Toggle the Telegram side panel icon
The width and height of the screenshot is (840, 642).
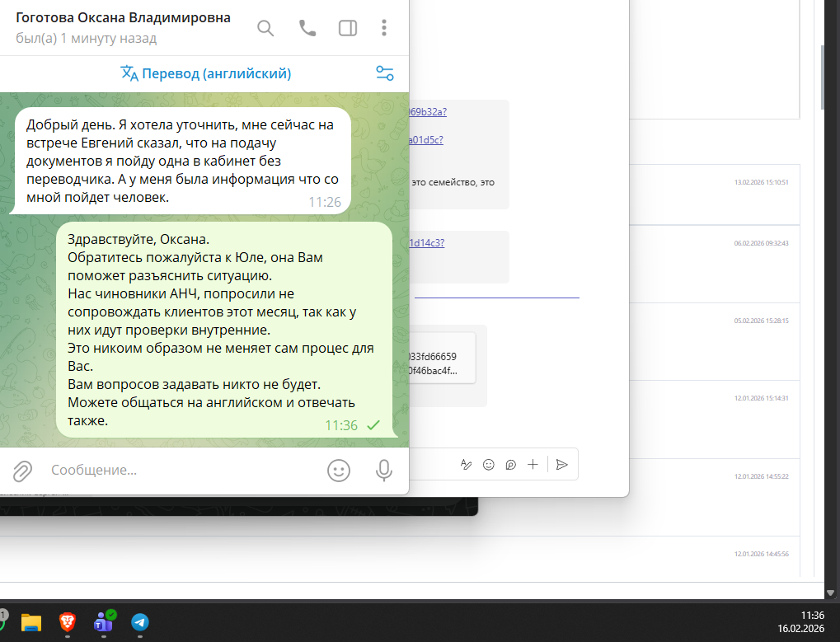(348, 28)
